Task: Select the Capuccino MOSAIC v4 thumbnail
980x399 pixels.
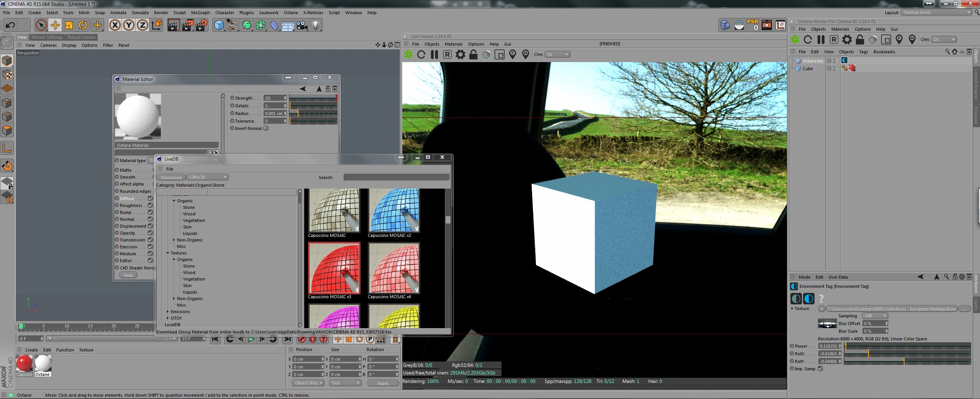Action: 393,268
